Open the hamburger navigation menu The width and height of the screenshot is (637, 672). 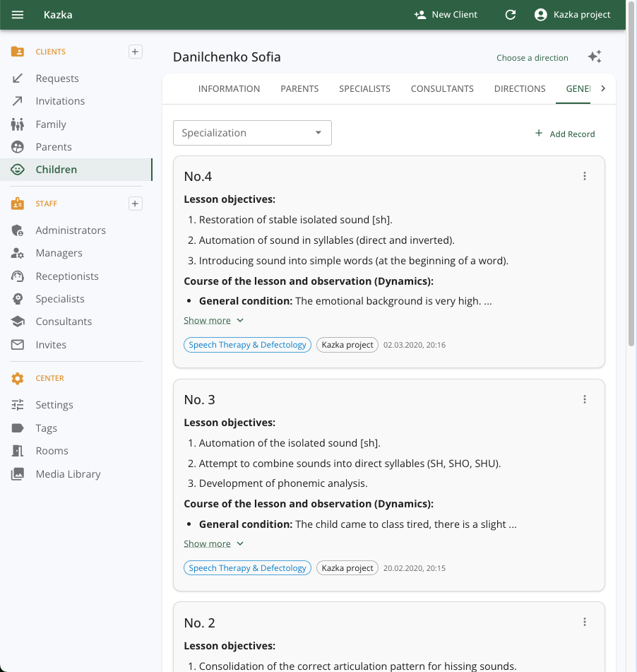tap(18, 15)
